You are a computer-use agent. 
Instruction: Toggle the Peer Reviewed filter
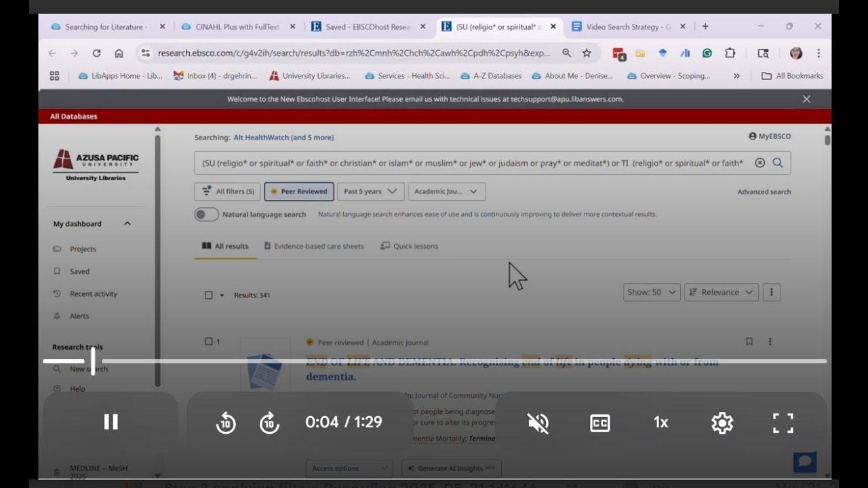coord(299,191)
